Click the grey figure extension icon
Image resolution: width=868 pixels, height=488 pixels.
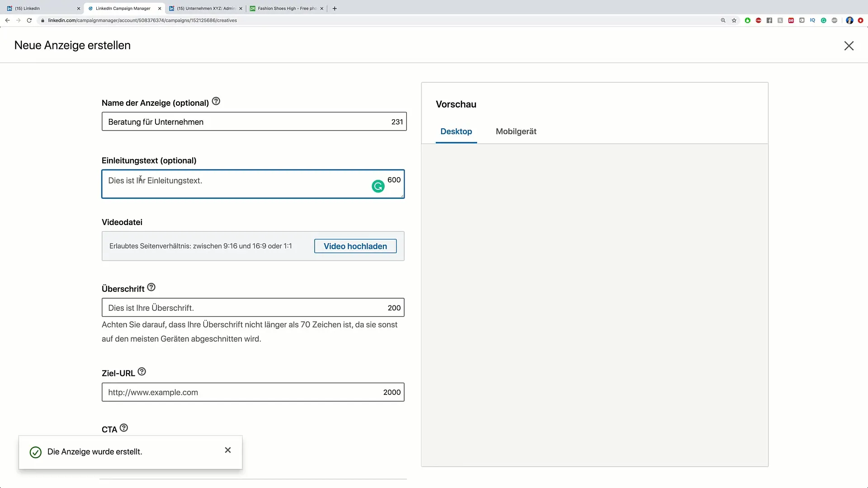pos(780,20)
